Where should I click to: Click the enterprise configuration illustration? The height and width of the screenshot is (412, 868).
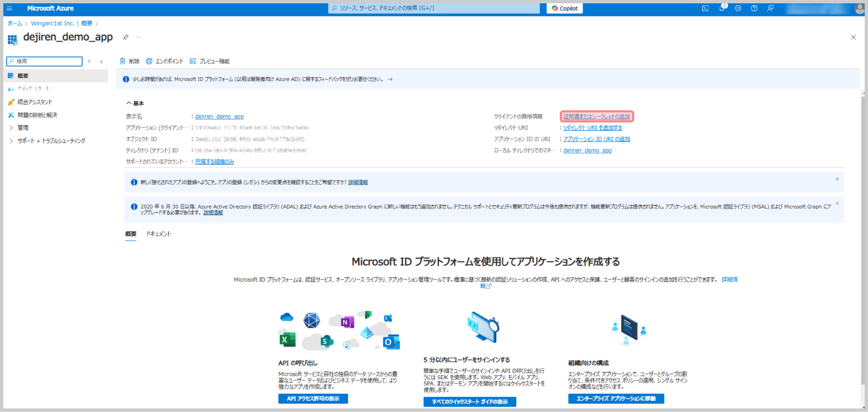(x=629, y=330)
